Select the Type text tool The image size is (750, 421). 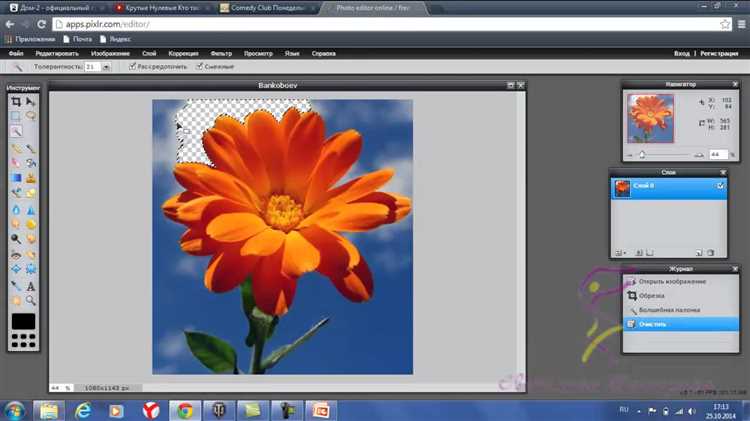tap(31, 286)
